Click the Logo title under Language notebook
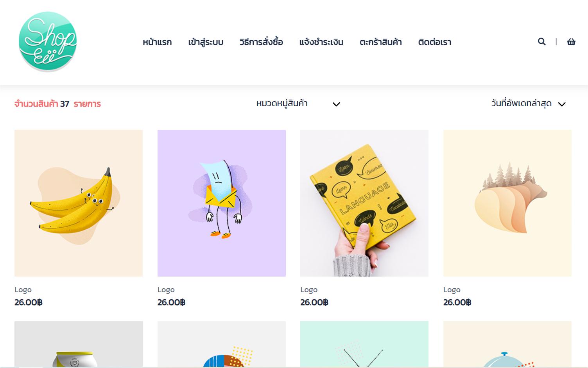The image size is (588, 368). click(x=309, y=290)
